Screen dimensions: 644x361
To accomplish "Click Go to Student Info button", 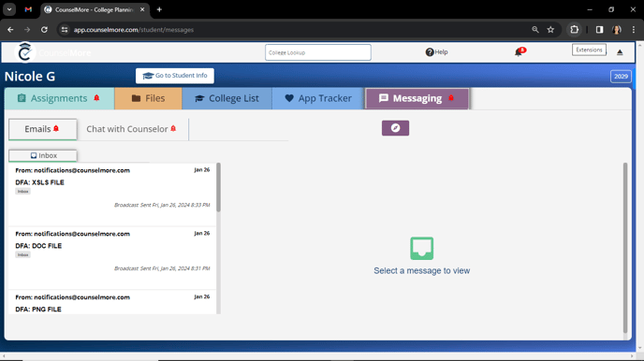I will (174, 76).
